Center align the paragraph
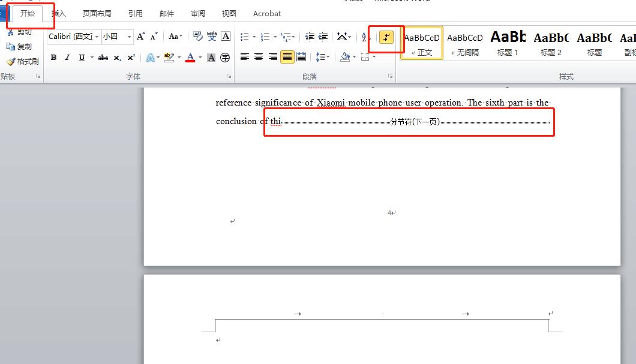This screenshot has height=364, width=636. tap(259, 57)
